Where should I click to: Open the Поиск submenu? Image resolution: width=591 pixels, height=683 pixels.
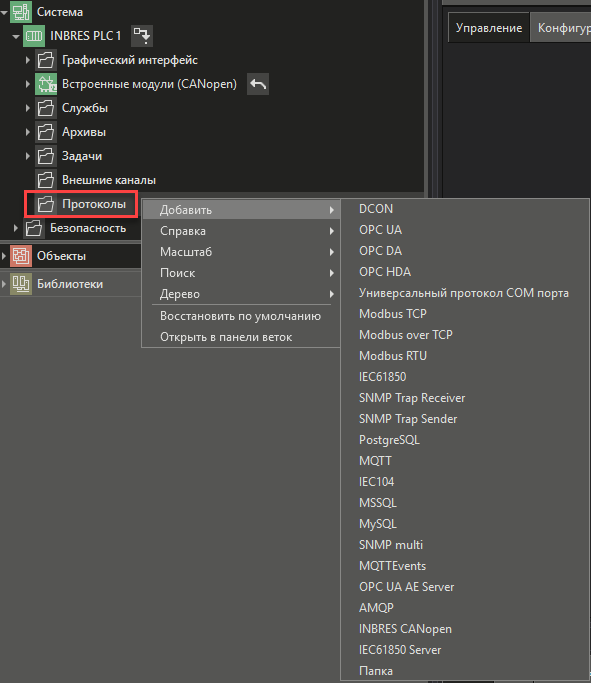[x=241, y=273]
